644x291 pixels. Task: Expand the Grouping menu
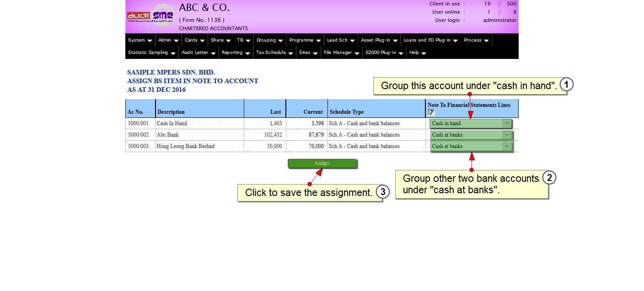coord(269,40)
